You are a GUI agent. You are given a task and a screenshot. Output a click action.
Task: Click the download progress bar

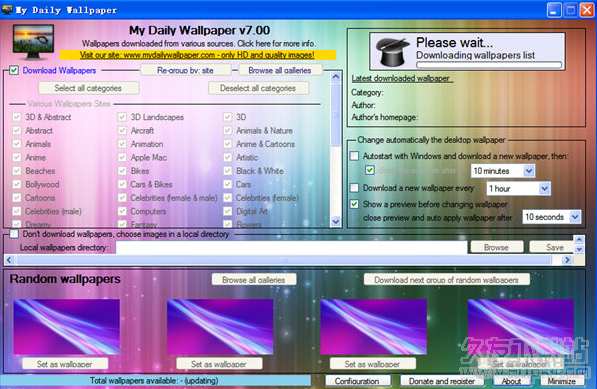(489, 65)
